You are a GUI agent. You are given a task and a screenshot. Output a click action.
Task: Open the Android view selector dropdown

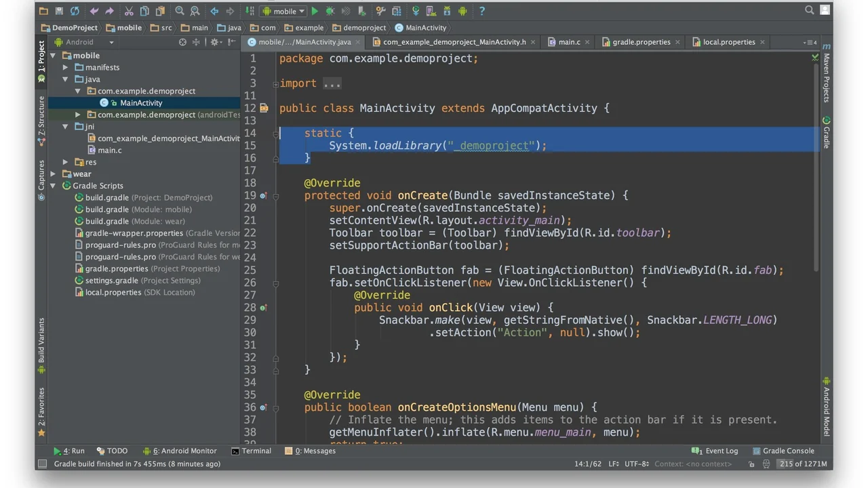click(84, 42)
